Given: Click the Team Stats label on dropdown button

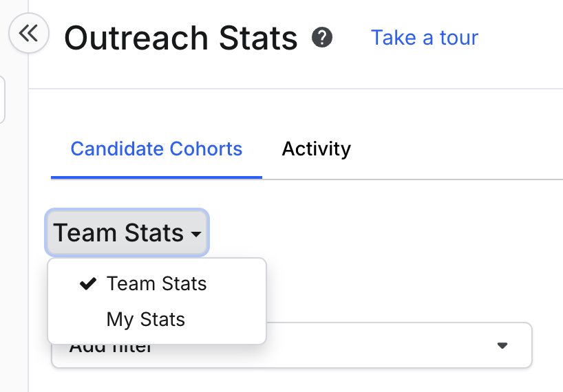Looking at the screenshot, I should [118, 233].
